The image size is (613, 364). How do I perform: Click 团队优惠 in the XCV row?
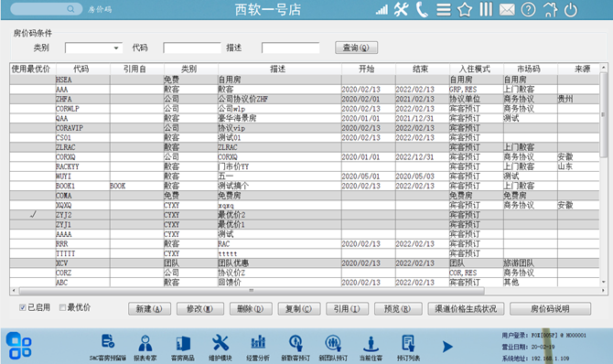coord(233,263)
